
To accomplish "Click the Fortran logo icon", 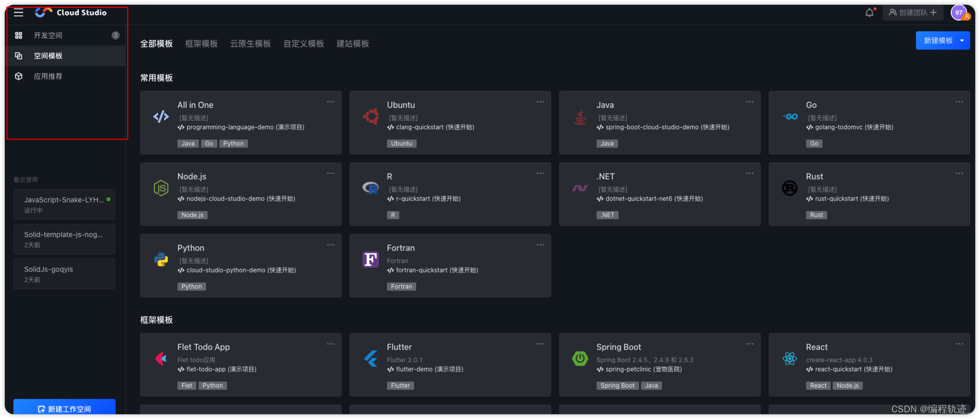I will [x=371, y=260].
